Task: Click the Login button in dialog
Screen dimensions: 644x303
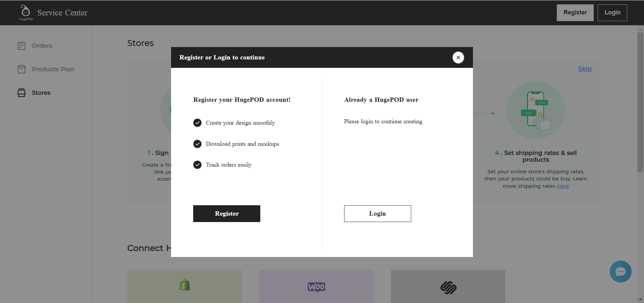Action: click(378, 214)
